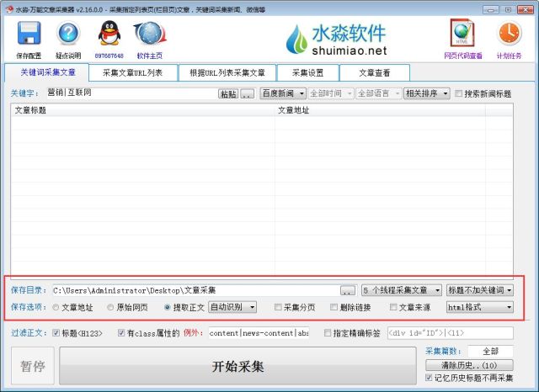This screenshot has height=392, width=539.
Task: Click the 文章地址 column header
Action: [x=380, y=110]
